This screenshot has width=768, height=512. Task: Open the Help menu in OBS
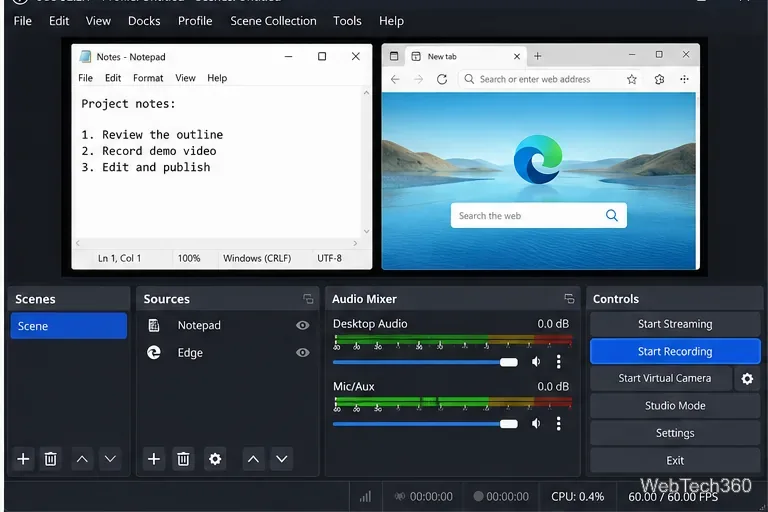[391, 21]
